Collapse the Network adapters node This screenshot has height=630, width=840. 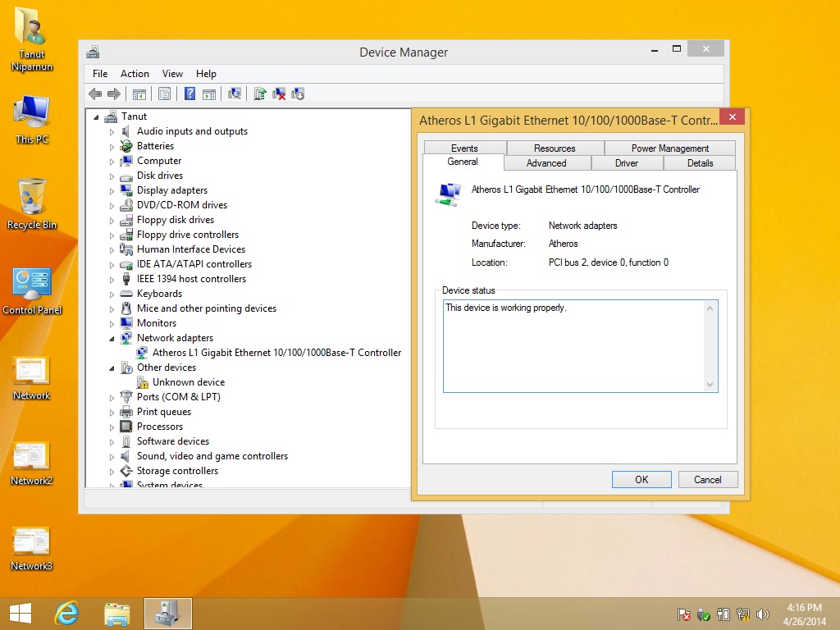112,338
